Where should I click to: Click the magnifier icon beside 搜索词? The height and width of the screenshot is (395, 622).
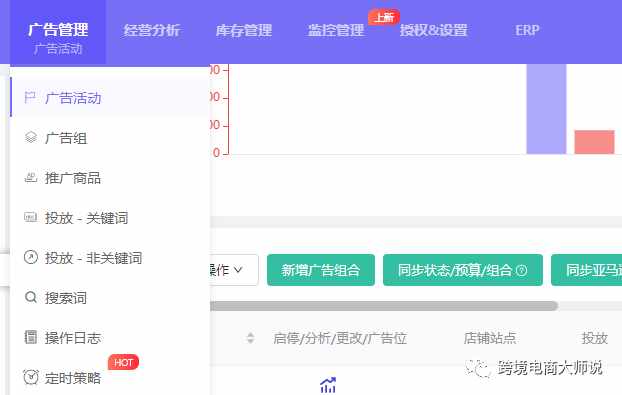click(x=31, y=297)
